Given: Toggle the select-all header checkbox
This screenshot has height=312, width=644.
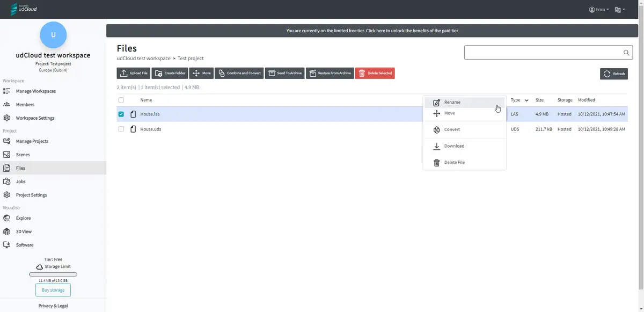Looking at the screenshot, I should tap(121, 100).
